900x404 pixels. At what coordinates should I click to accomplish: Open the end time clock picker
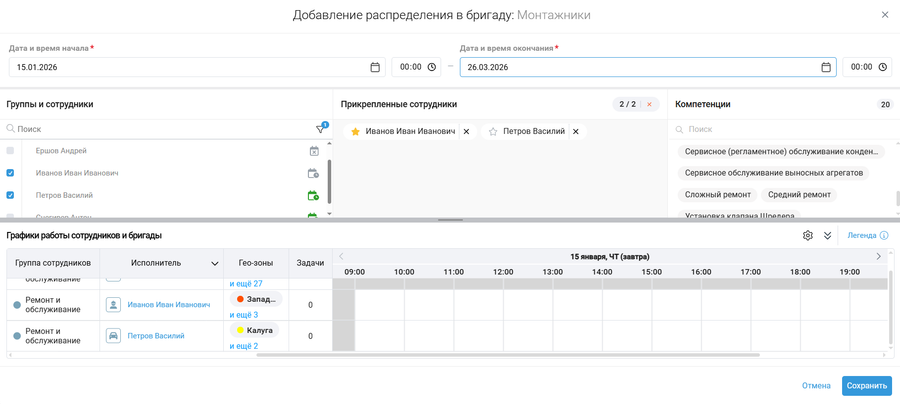[x=882, y=67]
